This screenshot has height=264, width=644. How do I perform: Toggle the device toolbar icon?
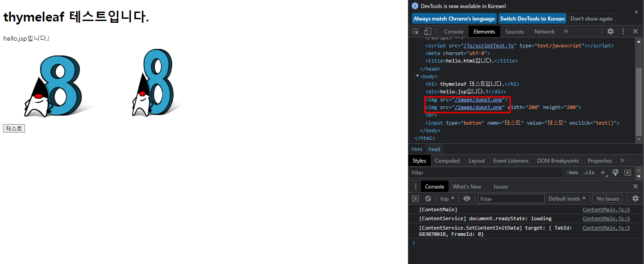428,31
